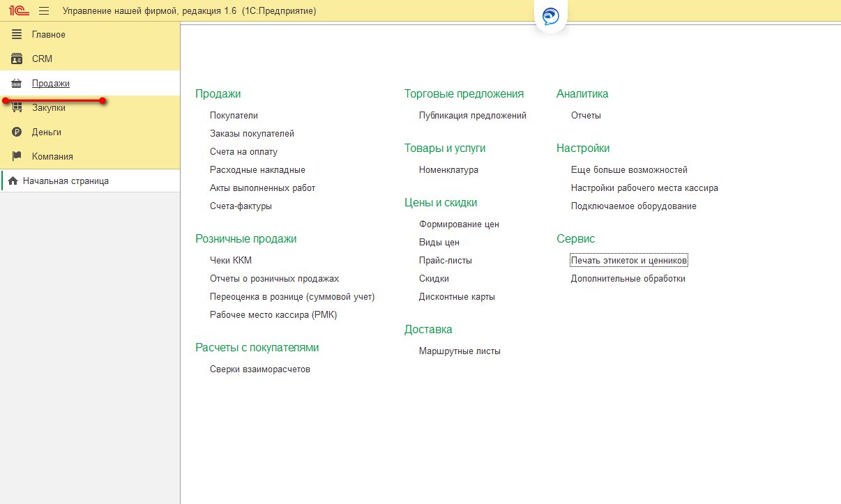The image size is (841, 504).
Task: Click the Продажи basket icon
Action: coord(17,83)
